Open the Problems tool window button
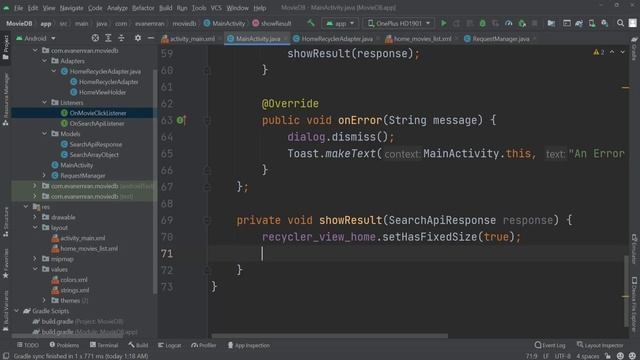This screenshot has width=640, height=360. tap(64, 345)
